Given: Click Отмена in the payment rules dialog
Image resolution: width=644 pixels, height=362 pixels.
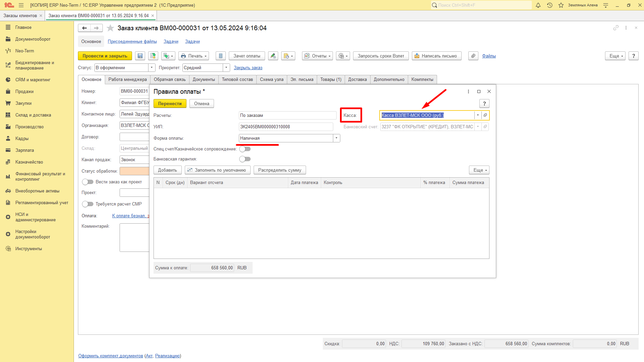Looking at the screenshot, I should 202,104.
